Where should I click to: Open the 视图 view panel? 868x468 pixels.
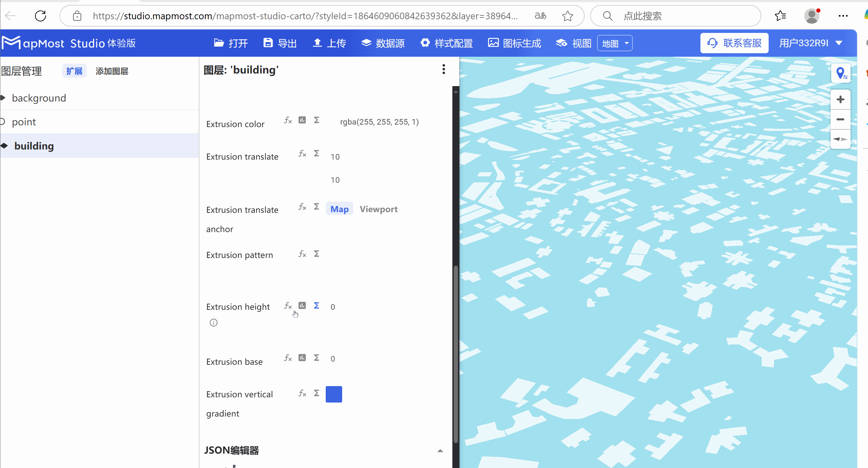click(573, 43)
